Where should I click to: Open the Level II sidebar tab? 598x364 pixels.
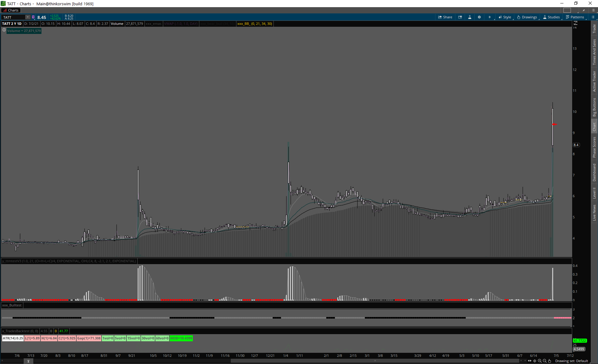594,193
